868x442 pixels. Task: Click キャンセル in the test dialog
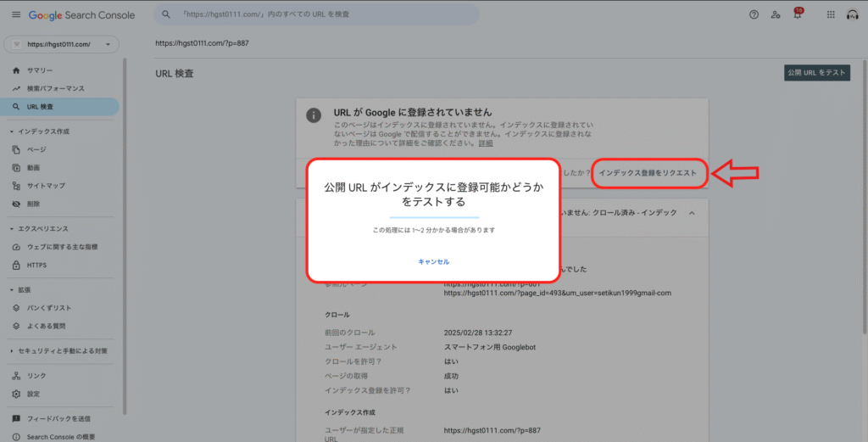pos(433,261)
